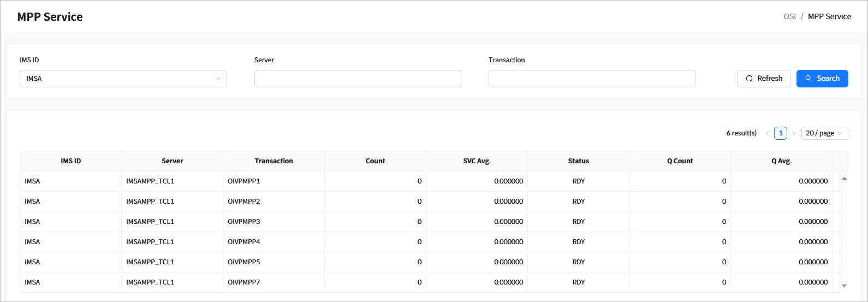The height and width of the screenshot is (302, 868).
Task: Click the Refresh button
Action: [763, 79]
